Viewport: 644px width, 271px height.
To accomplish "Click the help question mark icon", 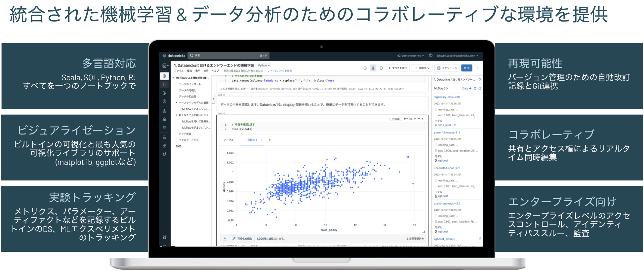I will 431,56.
